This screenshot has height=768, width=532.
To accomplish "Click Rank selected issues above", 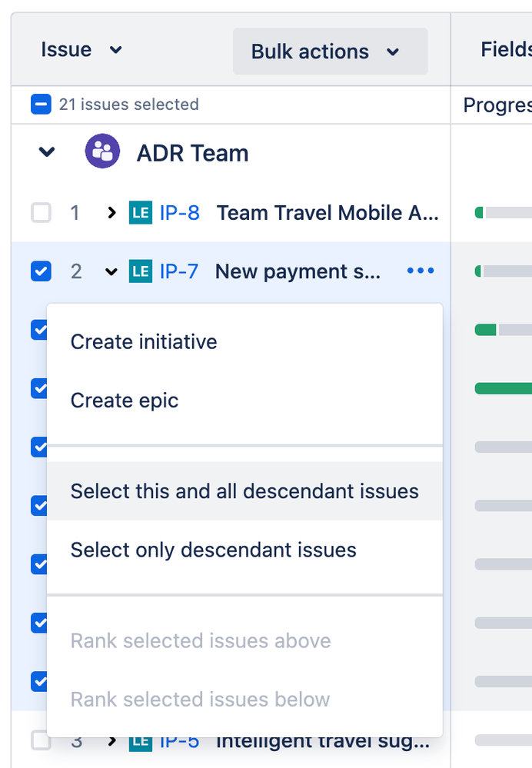I will pyautogui.click(x=244, y=640).
